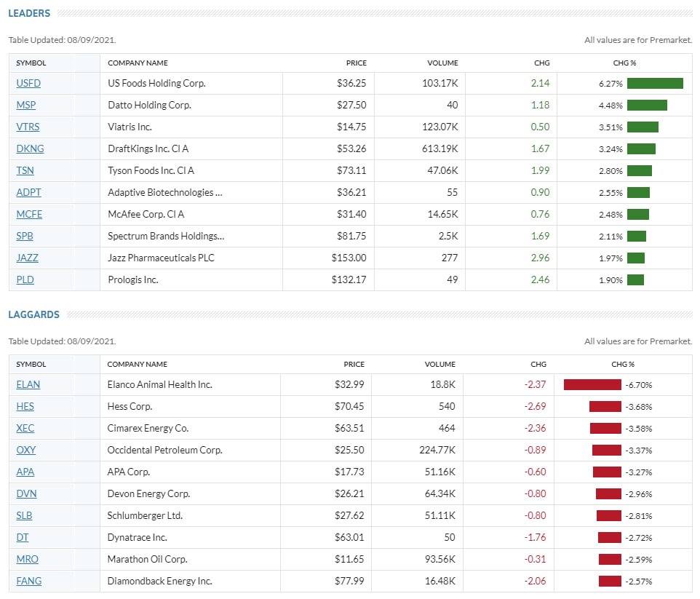This screenshot has width=700, height=599.
Task: Open the APA symbol link
Action: point(25,472)
